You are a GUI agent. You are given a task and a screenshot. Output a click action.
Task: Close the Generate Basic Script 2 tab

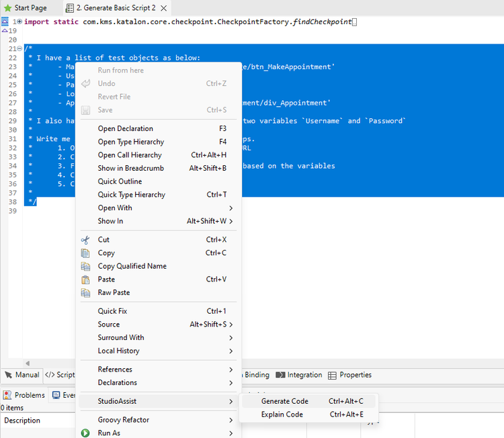click(x=163, y=8)
